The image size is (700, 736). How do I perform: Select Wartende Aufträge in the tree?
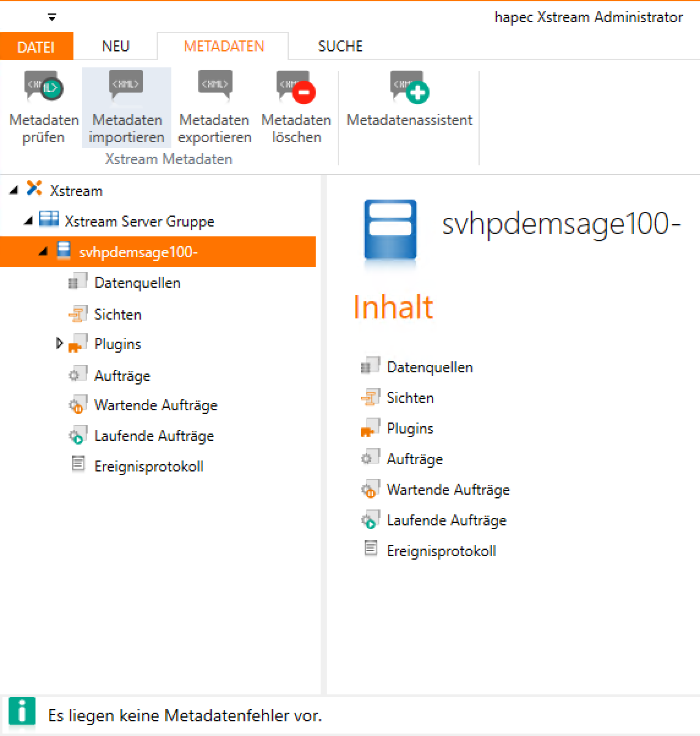(x=155, y=405)
